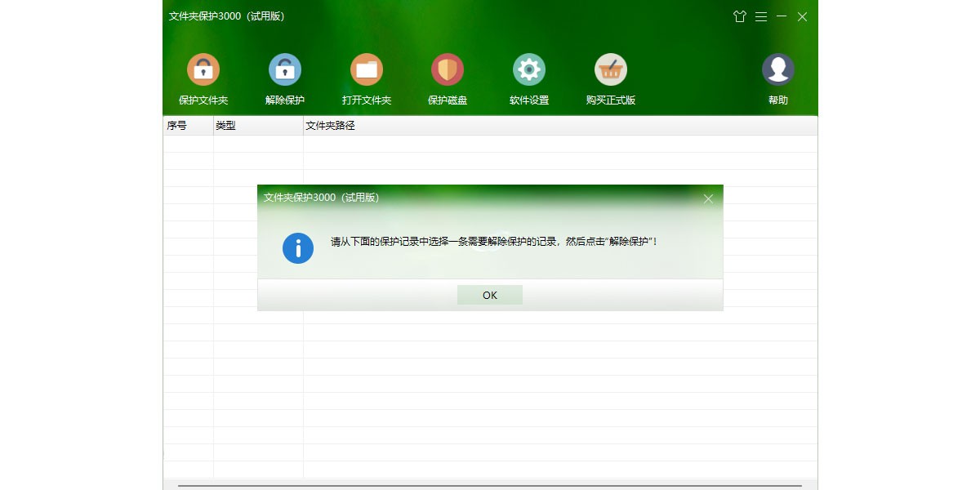Click the 保护文件夹 lock icon

click(x=203, y=70)
